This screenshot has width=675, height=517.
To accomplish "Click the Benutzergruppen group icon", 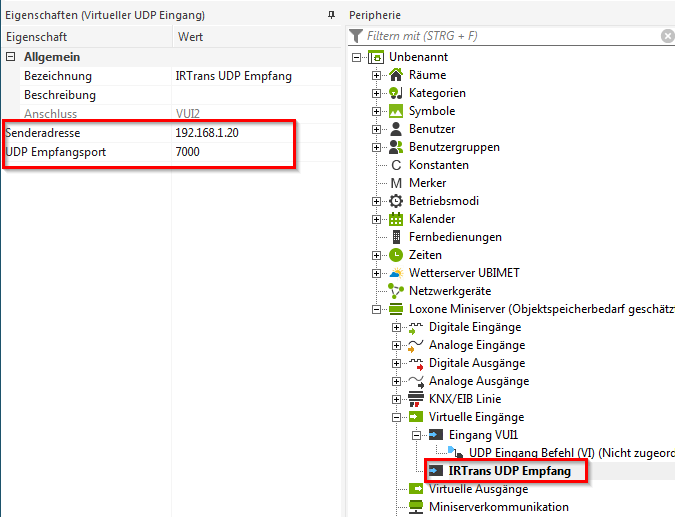I will point(396,147).
